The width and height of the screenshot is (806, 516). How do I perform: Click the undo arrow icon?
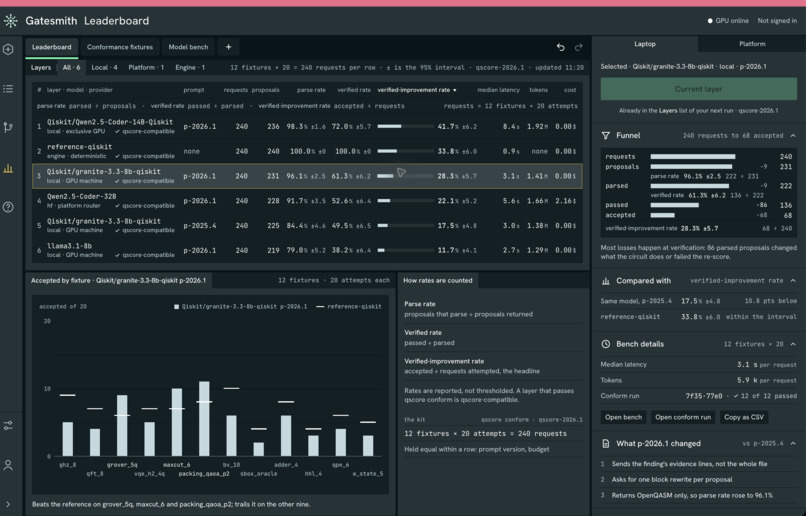pyautogui.click(x=561, y=47)
